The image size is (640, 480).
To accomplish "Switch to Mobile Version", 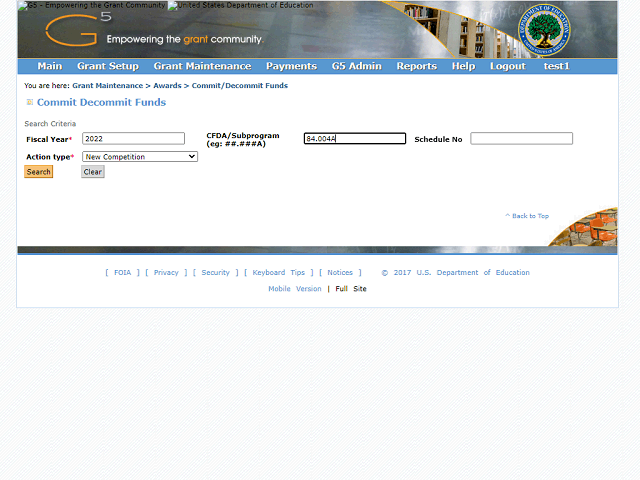I will coord(295,289).
